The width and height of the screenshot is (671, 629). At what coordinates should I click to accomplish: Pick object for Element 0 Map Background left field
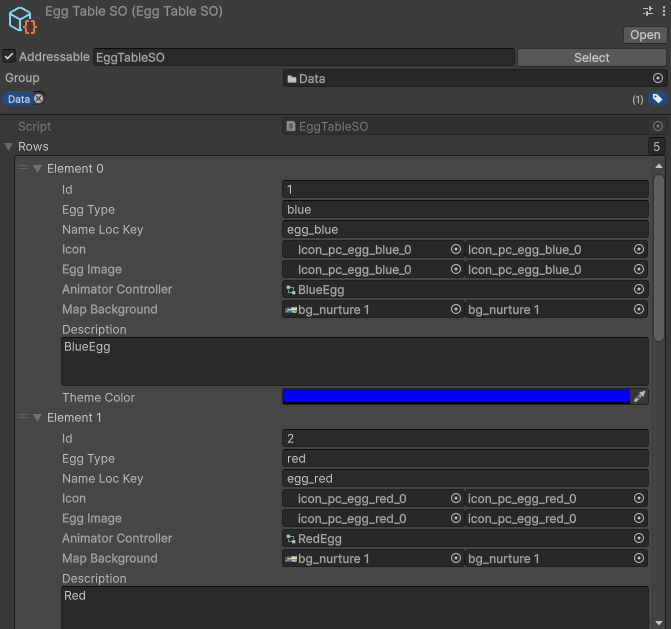pyautogui.click(x=456, y=309)
